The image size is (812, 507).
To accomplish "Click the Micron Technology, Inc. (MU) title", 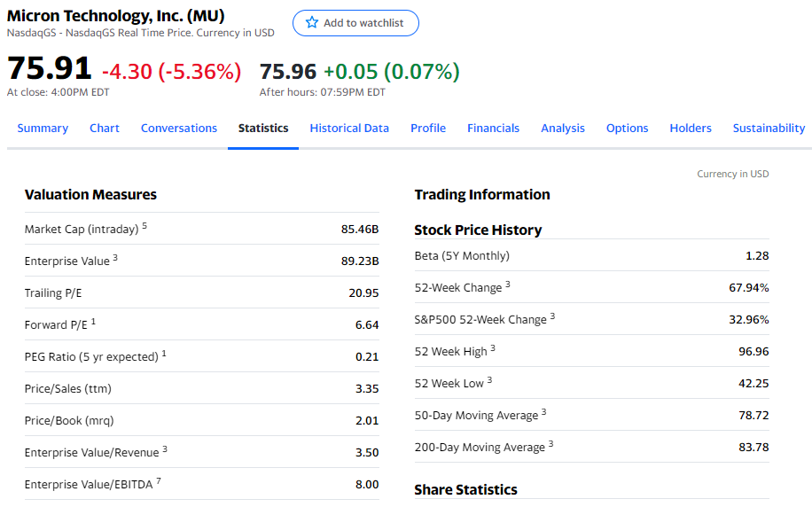I will 115,16.
